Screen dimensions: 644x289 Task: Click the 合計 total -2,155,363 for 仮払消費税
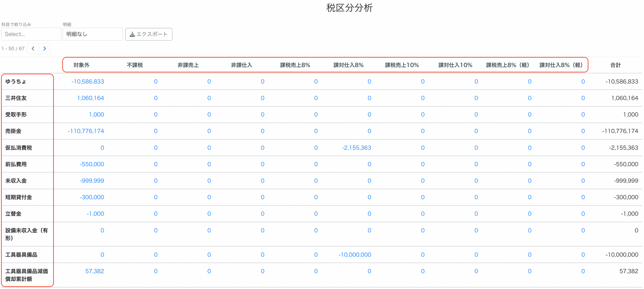tap(624, 148)
